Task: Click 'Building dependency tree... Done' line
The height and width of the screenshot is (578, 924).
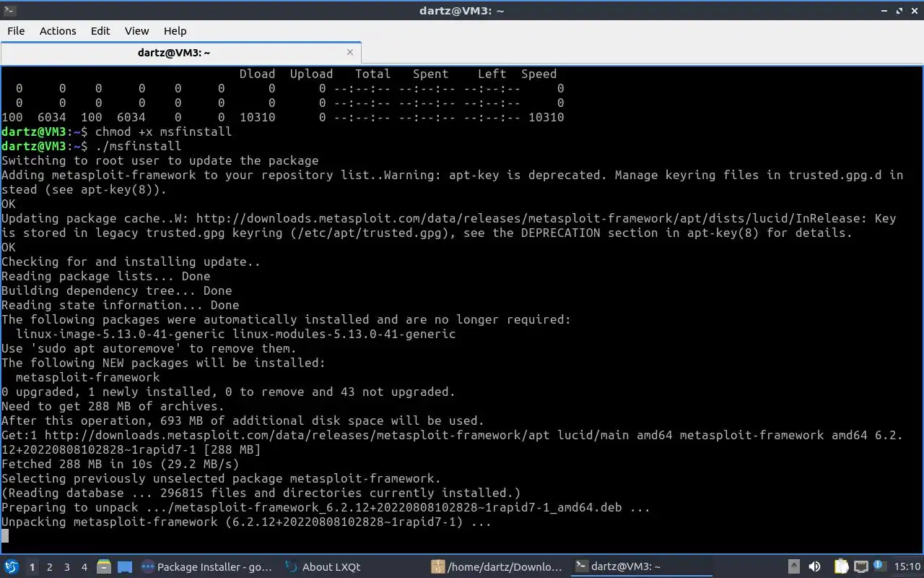Action: pyautogui.click(x=116, y=290)
